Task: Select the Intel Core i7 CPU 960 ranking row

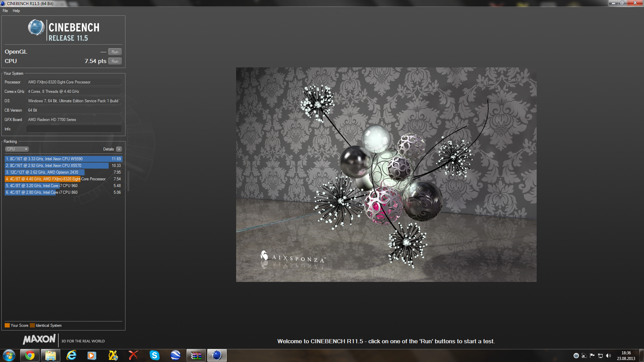Action: point(63,186)
